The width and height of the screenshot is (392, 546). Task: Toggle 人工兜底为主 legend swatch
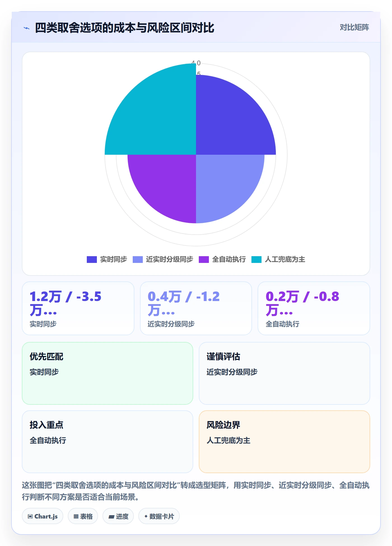tap(256, 260)
